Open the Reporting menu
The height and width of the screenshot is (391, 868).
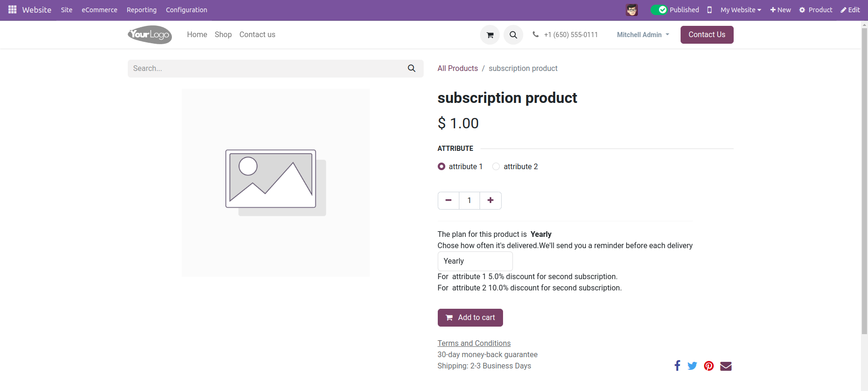[x=141, y=10]
